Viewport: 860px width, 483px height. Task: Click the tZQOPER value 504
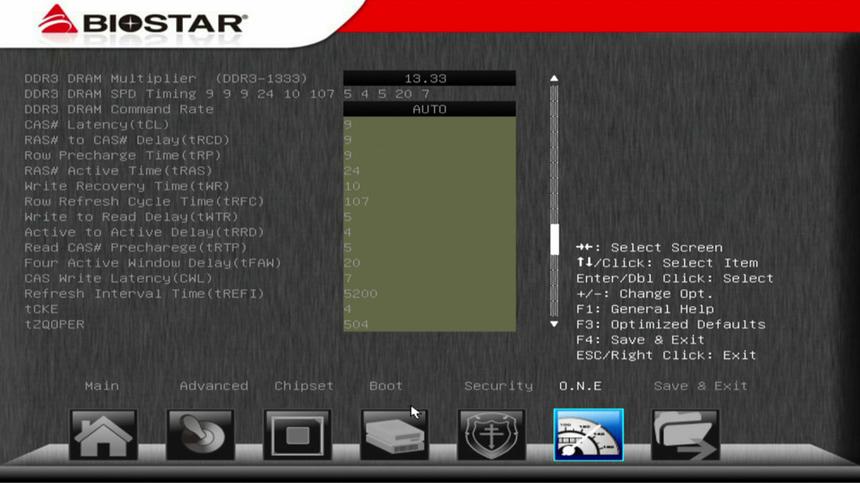pyautogui.click(x=357, y=324)
